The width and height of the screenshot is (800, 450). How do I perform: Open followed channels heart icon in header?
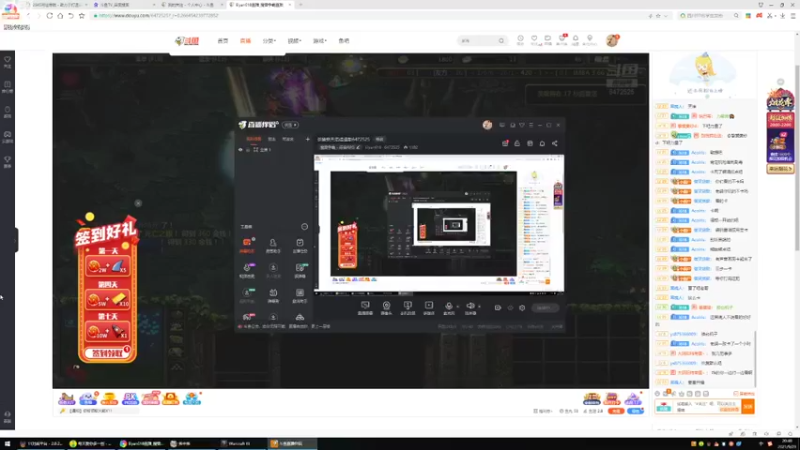[534, 40]
